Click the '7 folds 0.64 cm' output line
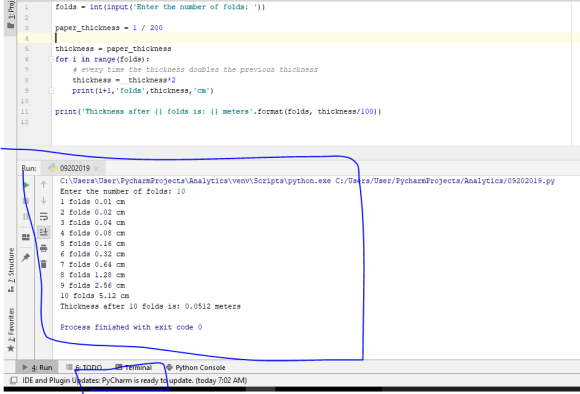 [x=92, y=265]
